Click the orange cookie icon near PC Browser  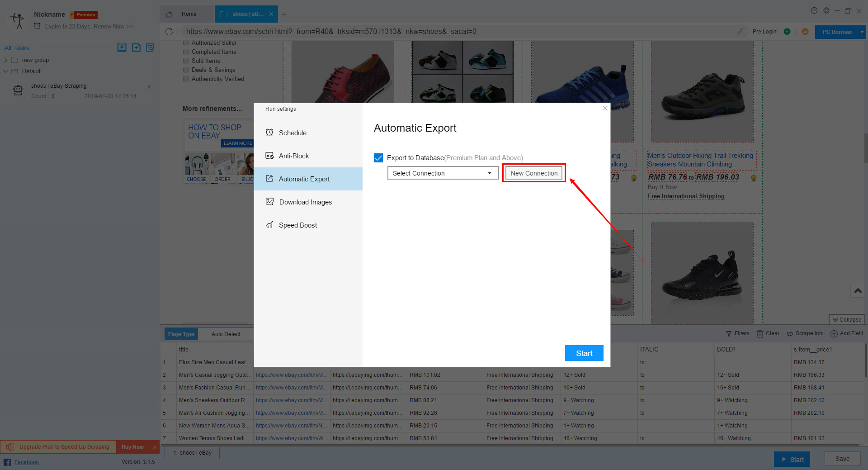pos(805,32)
